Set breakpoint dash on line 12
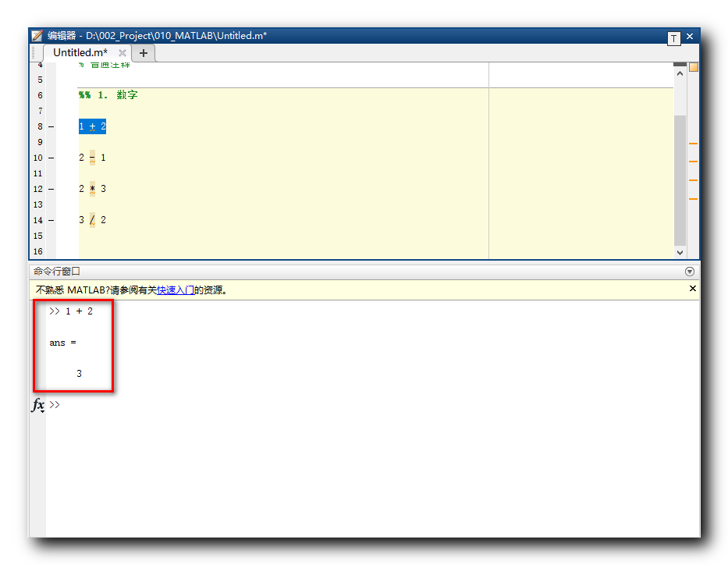The width and height of the screenshot is (728, 565). (51, 189)
